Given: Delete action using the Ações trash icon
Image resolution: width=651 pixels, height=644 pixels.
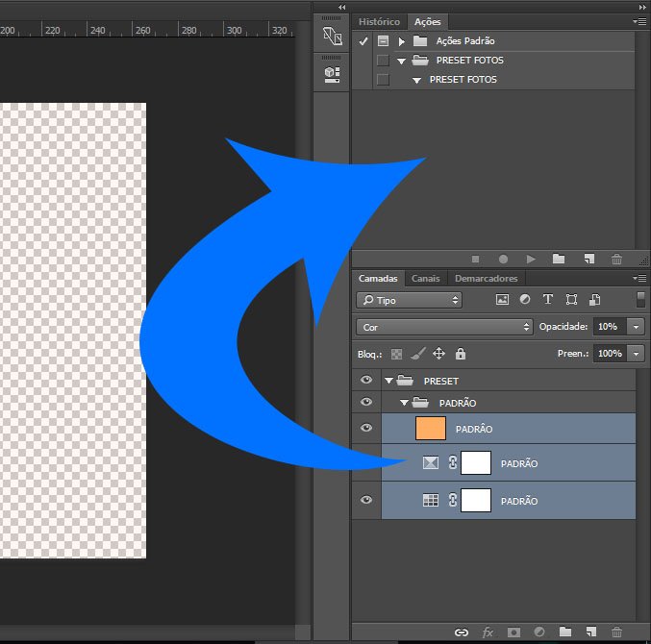Looking at the screenshot, I should [x=616, y=260].
